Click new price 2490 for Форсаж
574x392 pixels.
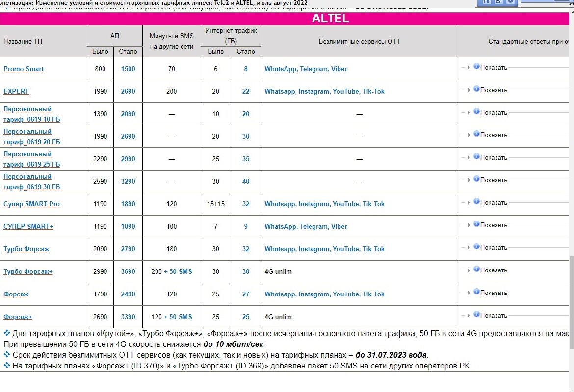click(x=128, y=294)
